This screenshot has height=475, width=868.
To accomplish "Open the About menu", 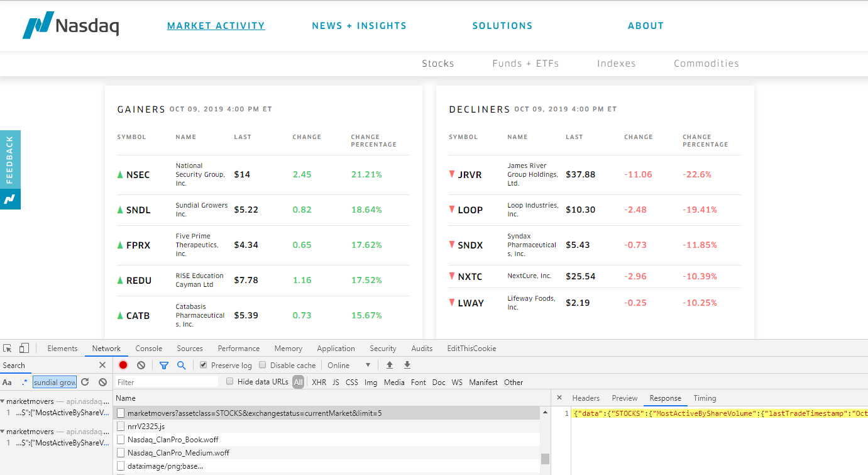I will click(646, 26).
